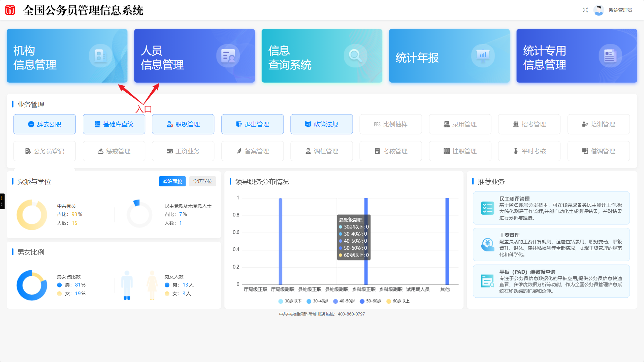Image resolution: width=644 pixels, height=362 pixels.
Task: Open the 基础库直统 business button
Action: (114, 124)
